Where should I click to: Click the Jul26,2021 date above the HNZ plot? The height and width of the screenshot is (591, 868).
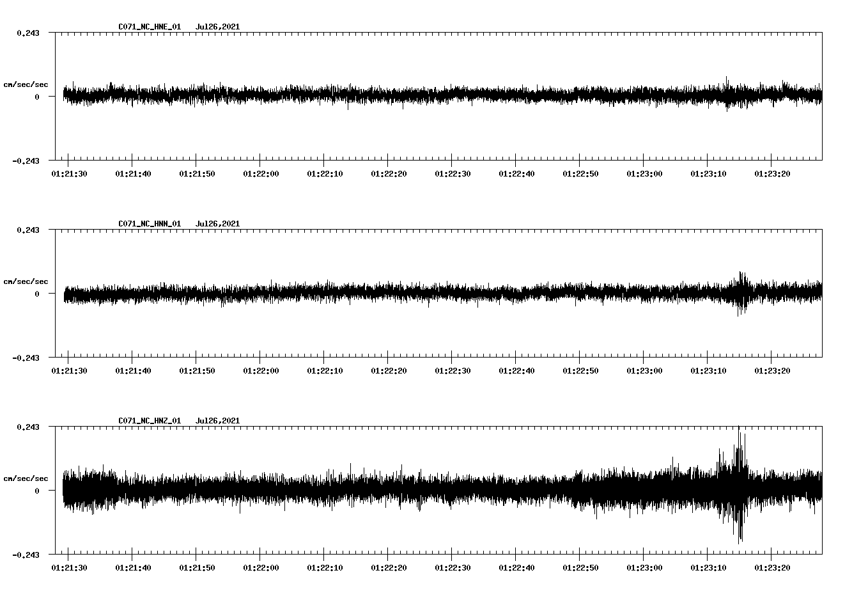(217, 421)
